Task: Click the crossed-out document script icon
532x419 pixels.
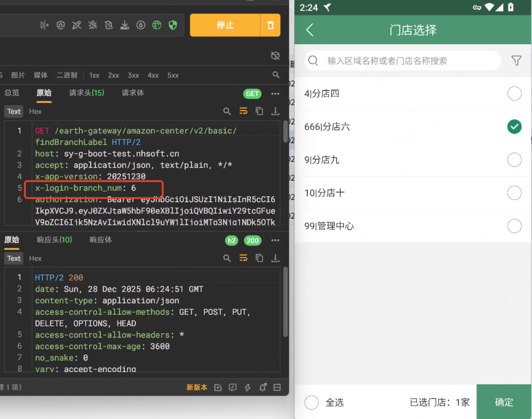Action: [109, 25]
